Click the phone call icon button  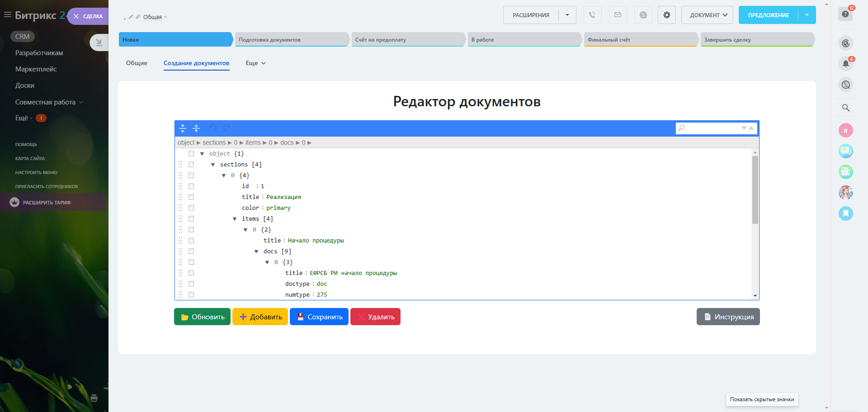(x=592, y=15)
